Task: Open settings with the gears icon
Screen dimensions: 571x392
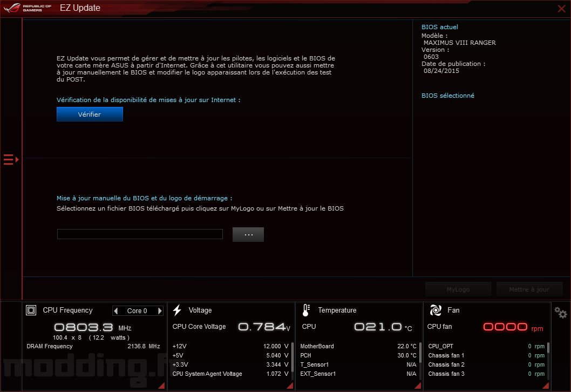Action: click(x=560, y=312)
